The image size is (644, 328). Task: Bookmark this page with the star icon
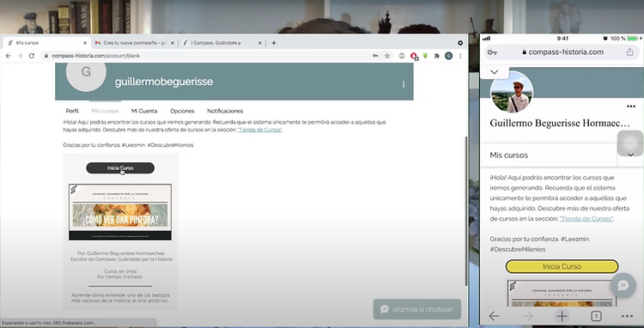coord(387,56)
